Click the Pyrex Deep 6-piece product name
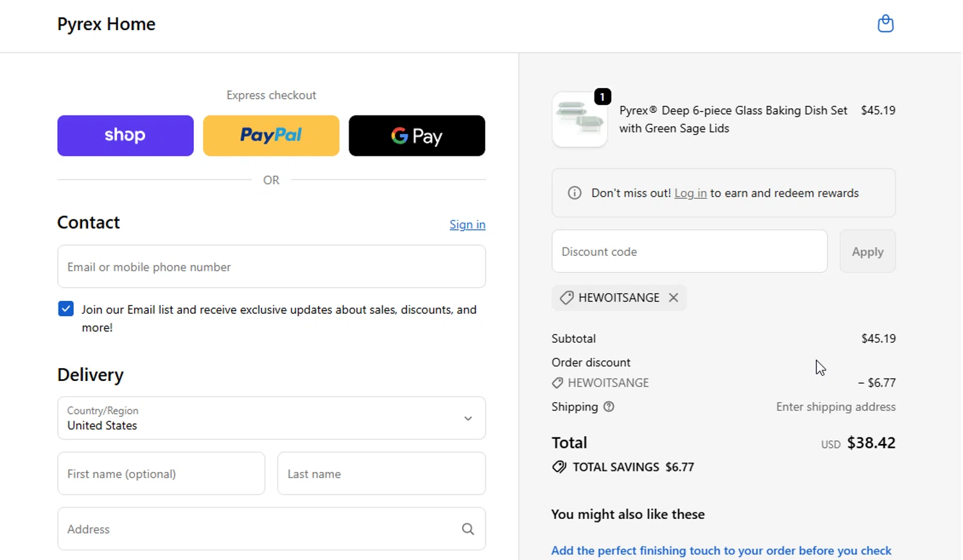The width and height of the screenshot is (963, 560). [733, 119]
